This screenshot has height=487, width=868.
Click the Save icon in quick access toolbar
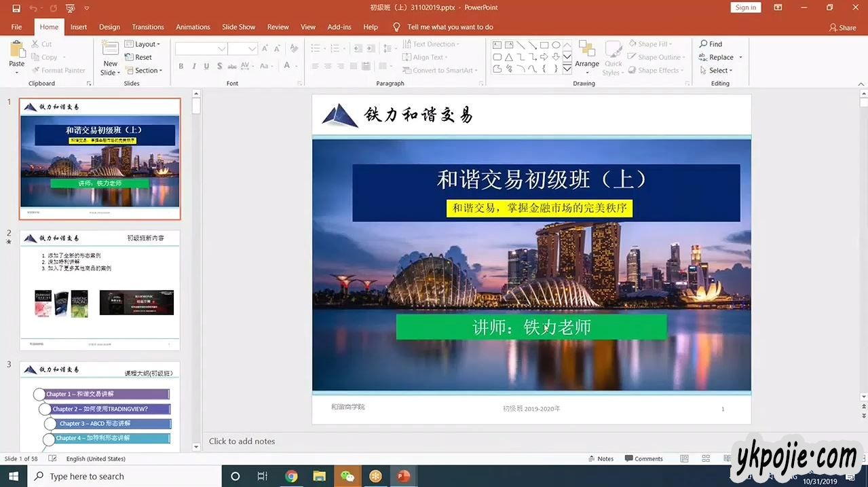[x=16, y=8]
